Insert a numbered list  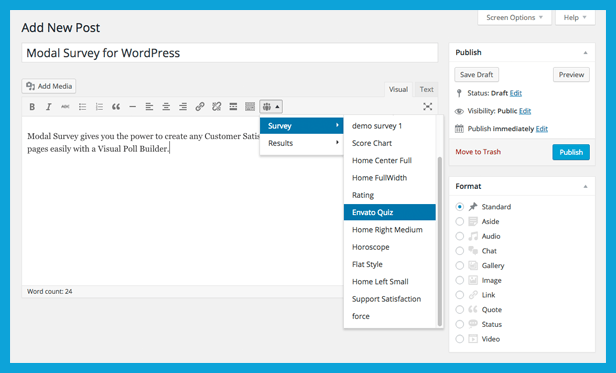click(99, 107)
